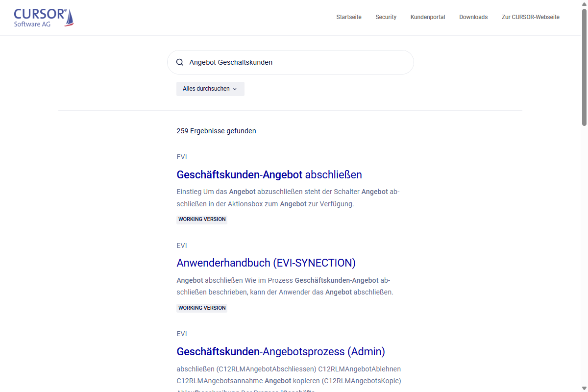Viewport: 588px width, 392px height.
Task: Click the EVI label above Anwenderhandbuch (EVI-SYNECTION)
Action: (x=181, y=245)
